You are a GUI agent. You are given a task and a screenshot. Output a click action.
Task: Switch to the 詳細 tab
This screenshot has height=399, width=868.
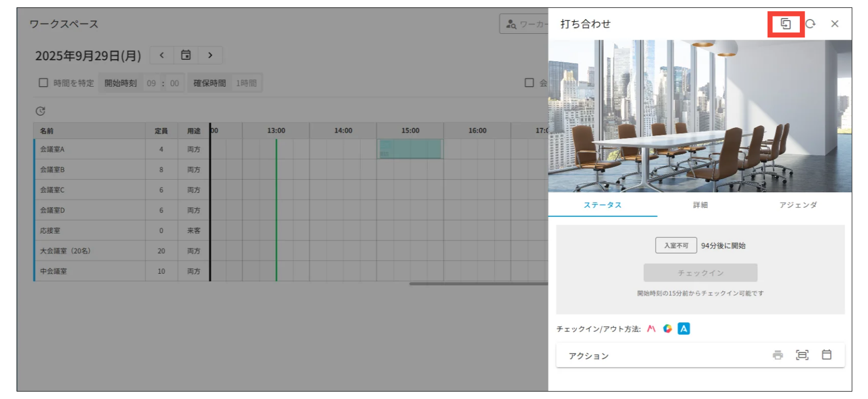coord(700,205)
